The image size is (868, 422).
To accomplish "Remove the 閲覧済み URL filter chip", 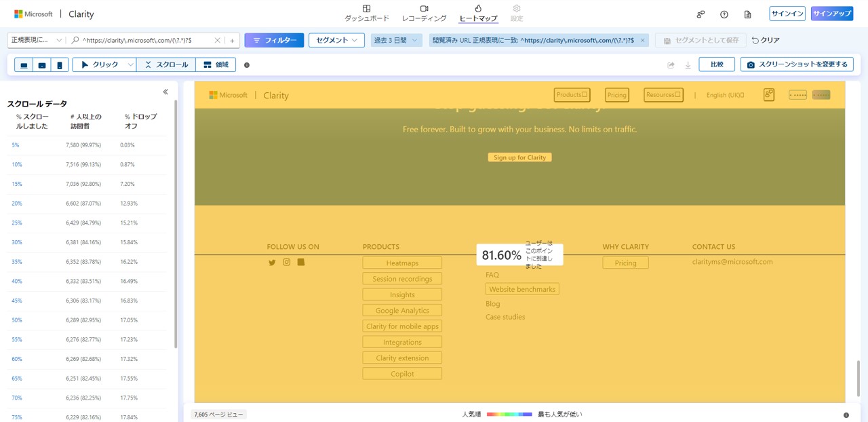I will [x=642, y=40].
